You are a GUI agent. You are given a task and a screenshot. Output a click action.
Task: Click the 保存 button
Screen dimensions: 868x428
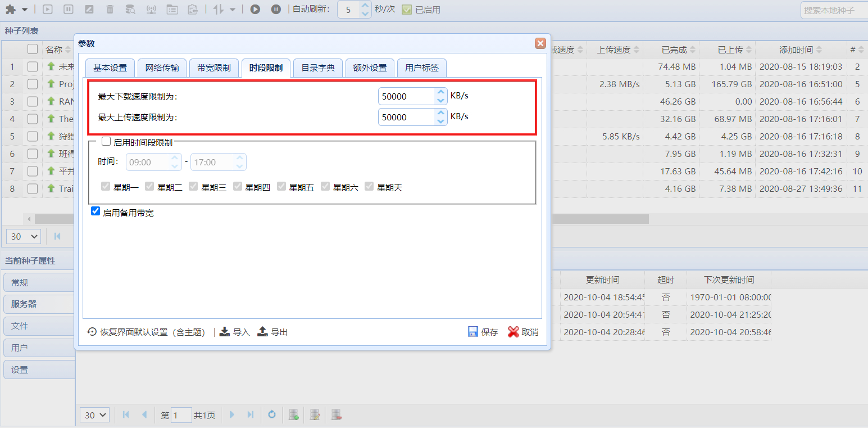[x=483, y=332]
